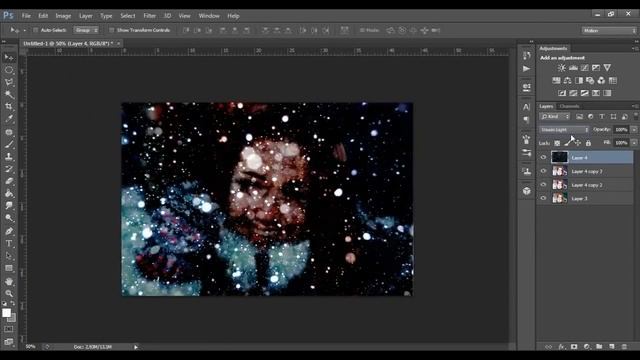Toggle lock all layer attributes

[588, 143]
